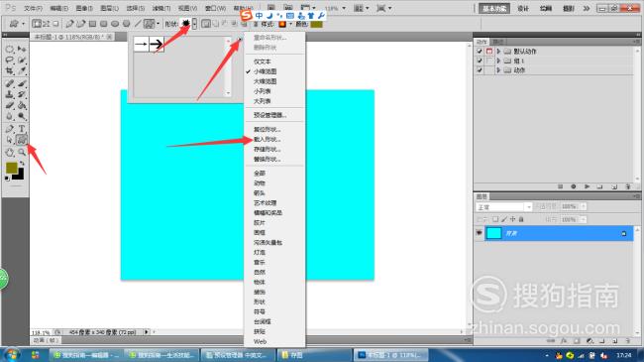Click the delete layer trash icon
Image resolution: width=644 pixels, height=362 pixels.
click(x=627, y=340)
